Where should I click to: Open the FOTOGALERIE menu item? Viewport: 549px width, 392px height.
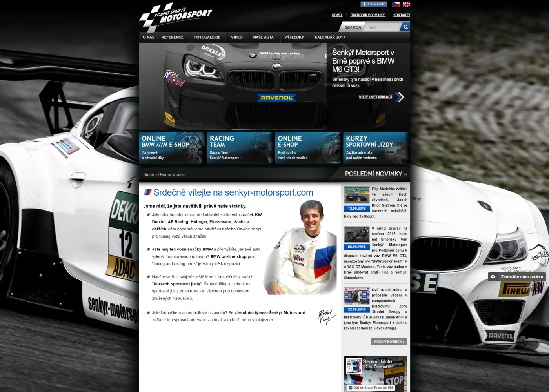[207, 37]
